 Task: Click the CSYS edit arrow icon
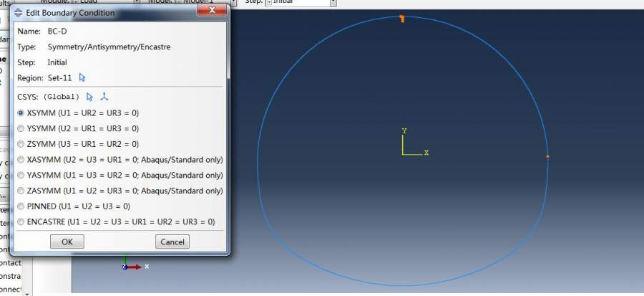[x=89, y=97]
